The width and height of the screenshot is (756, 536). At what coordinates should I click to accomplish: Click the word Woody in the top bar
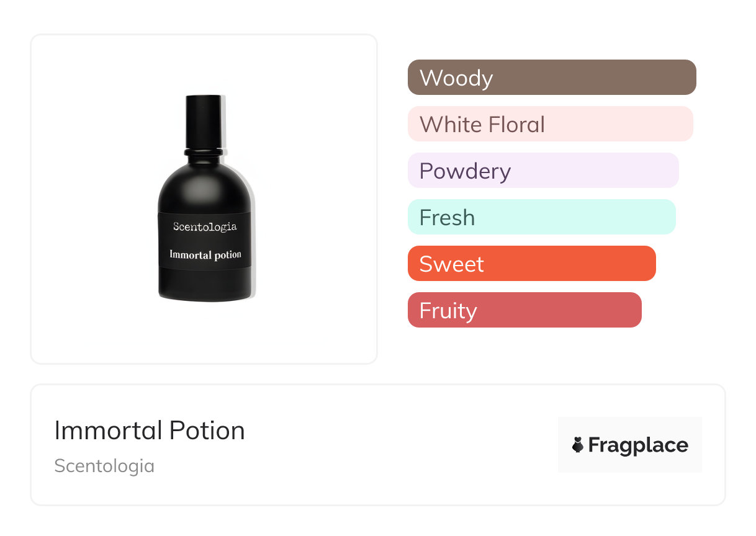[456, 78]
